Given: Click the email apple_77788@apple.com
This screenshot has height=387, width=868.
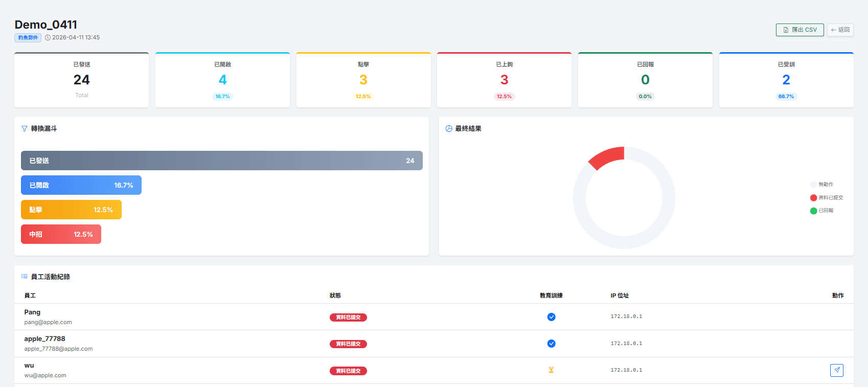Looking at the screenshot, I should [58, 349].
